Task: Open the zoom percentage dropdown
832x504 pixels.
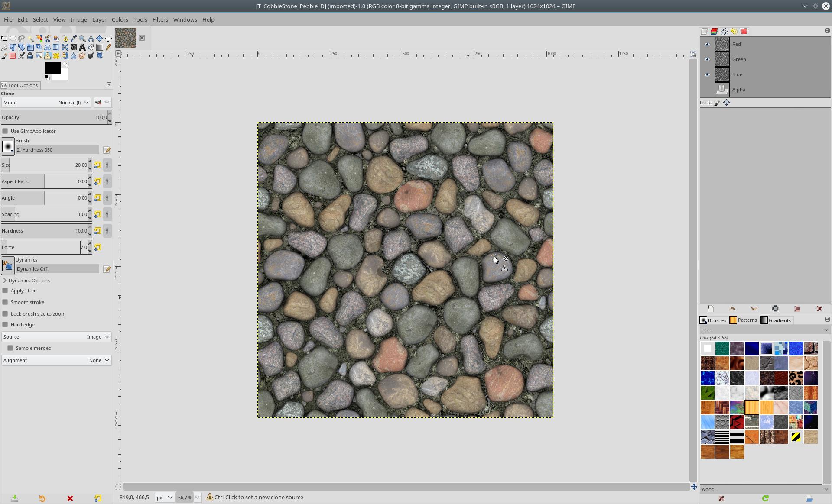Action: [x=197, y=498]
